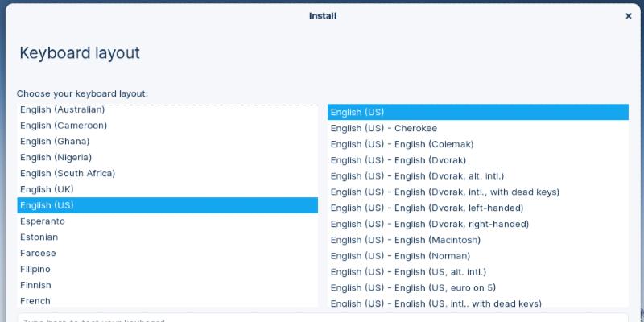Choose English (US, euro on 5) variant
The width and height of the screenshot is (644, 322).
tap(413, 287)
